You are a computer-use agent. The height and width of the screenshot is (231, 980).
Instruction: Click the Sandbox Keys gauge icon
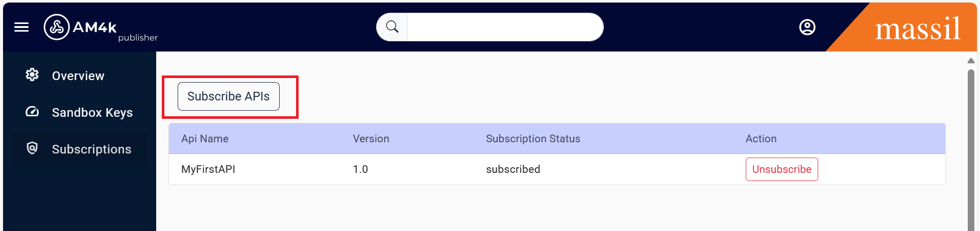(32, 112)
